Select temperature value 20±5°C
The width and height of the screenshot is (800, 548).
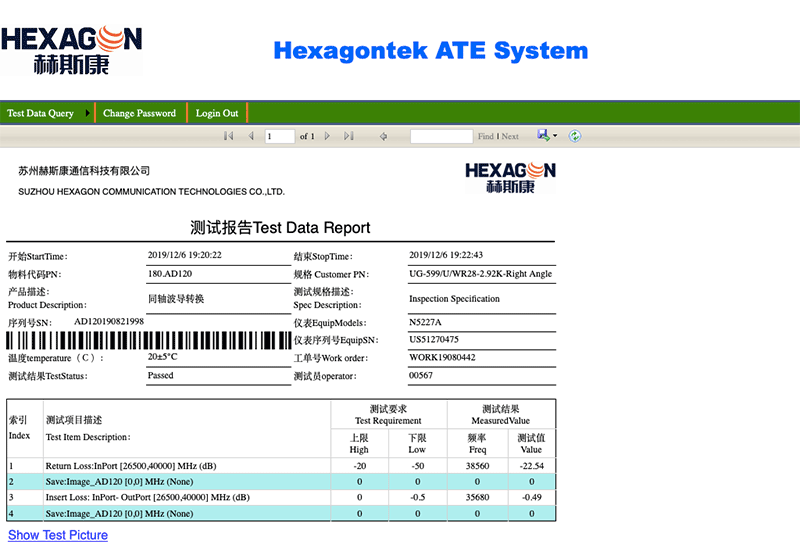click(x=163, y=357)
